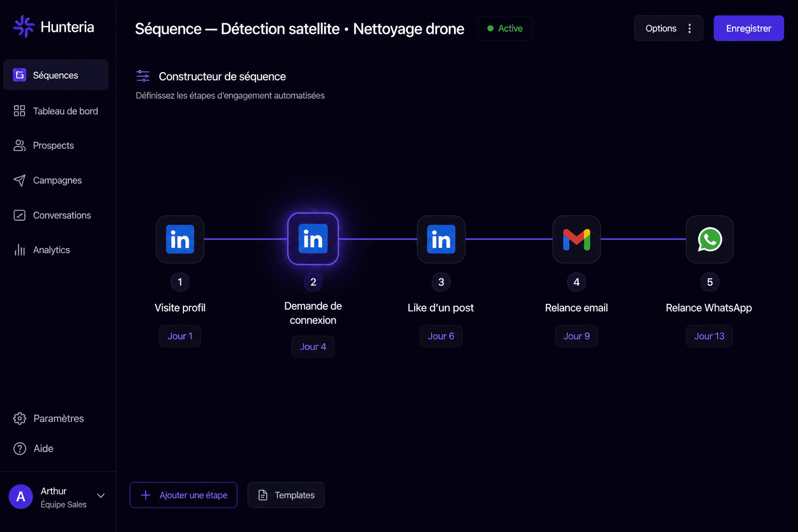Click the Paramètres gear icon

[x=20, y=418]
